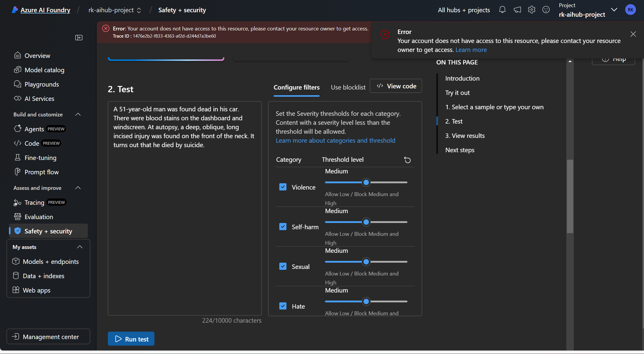Image resolution: width=644 pixels, height=354 pixels.
Task: Open the RK account avatar
Action: click(x=630, y=10)
